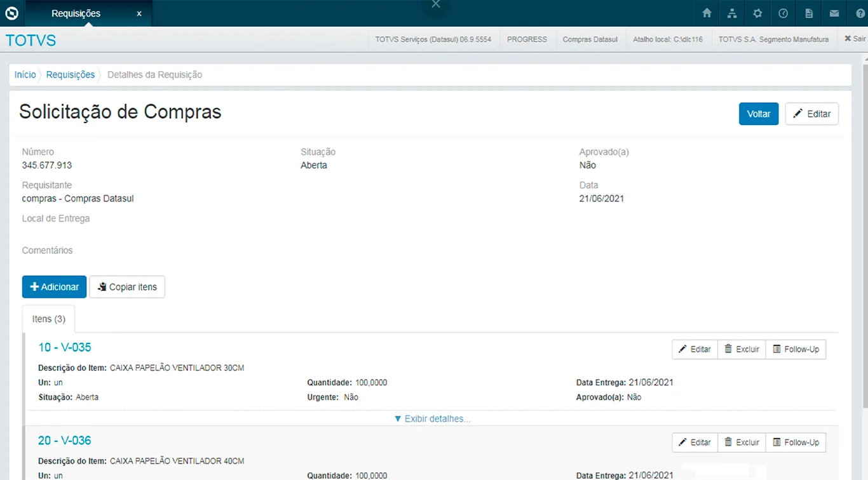Delete item 20 - V-036 with Excluir
This screenshot has width=868, height=480.
point(742,443)
